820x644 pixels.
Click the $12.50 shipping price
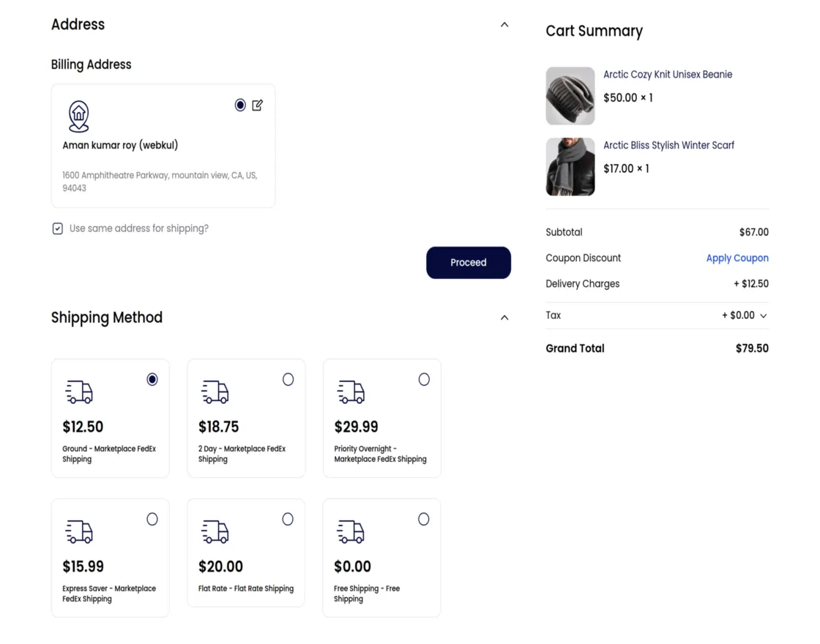tap(83, 427)
